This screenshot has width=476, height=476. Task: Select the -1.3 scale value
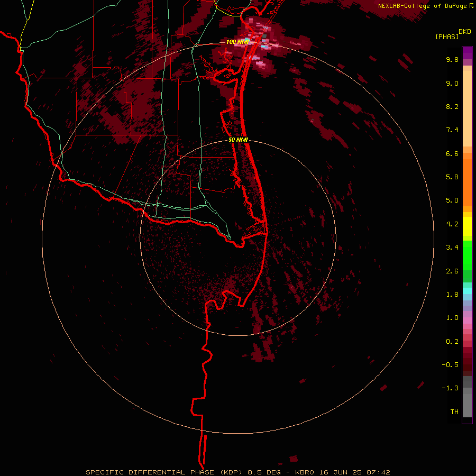(450, 388)
